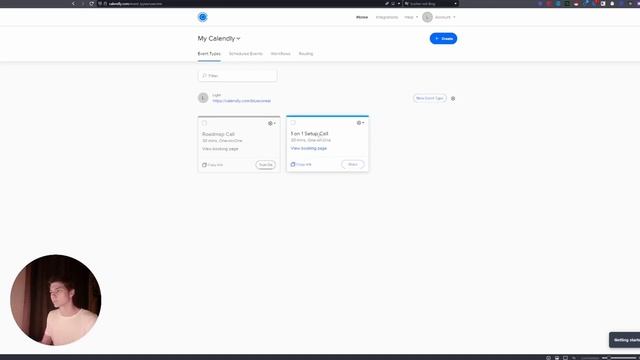The image size is (640, 360).
Task: Click the webcam video thumbnail
Action: pos(56,300)
